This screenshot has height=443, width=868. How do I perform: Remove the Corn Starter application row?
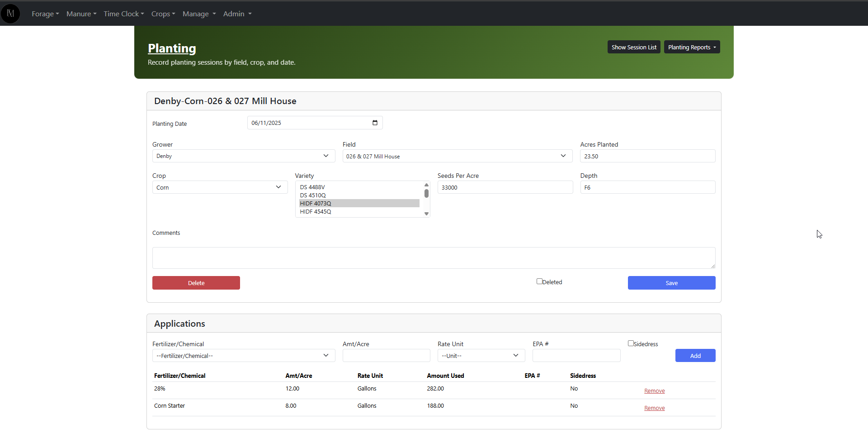coord(654,408)
